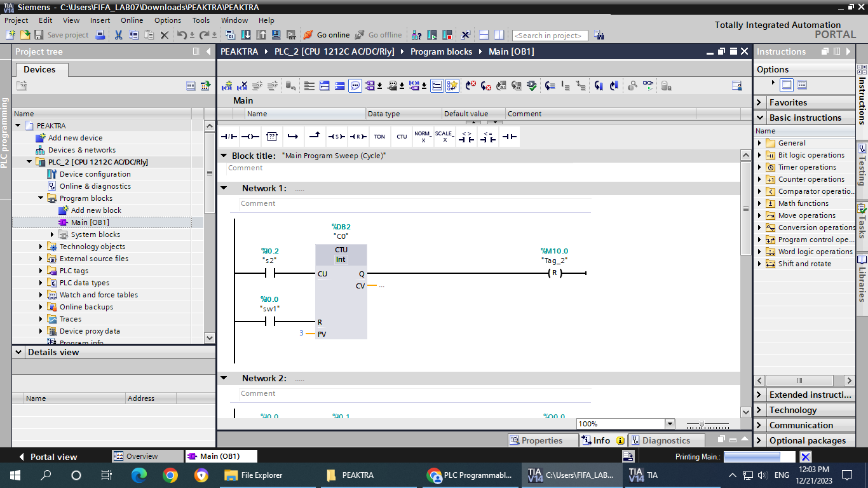This screenshot has height=488, width=868.
Task: Toggle favorites display in the editor toolbar
Action: point(452,86)
